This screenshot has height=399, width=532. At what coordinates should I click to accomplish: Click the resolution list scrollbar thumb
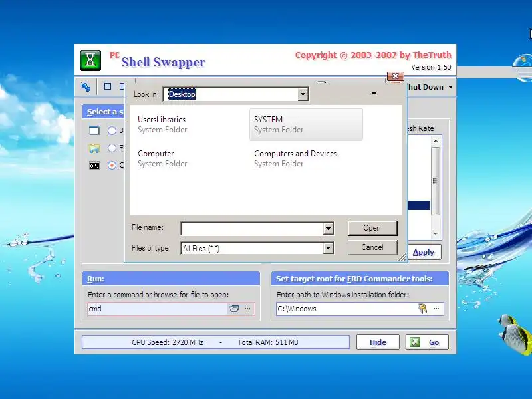[x=436, y=181]
